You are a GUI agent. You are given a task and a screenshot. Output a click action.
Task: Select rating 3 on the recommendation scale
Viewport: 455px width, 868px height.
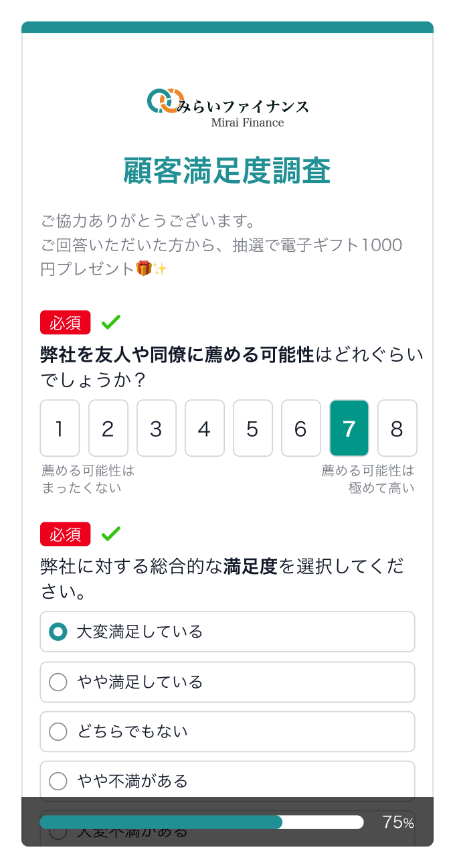pos(156,428)
